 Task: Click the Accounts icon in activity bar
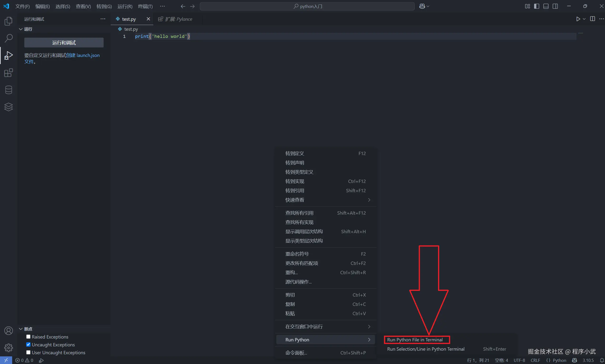pos(8,331)
